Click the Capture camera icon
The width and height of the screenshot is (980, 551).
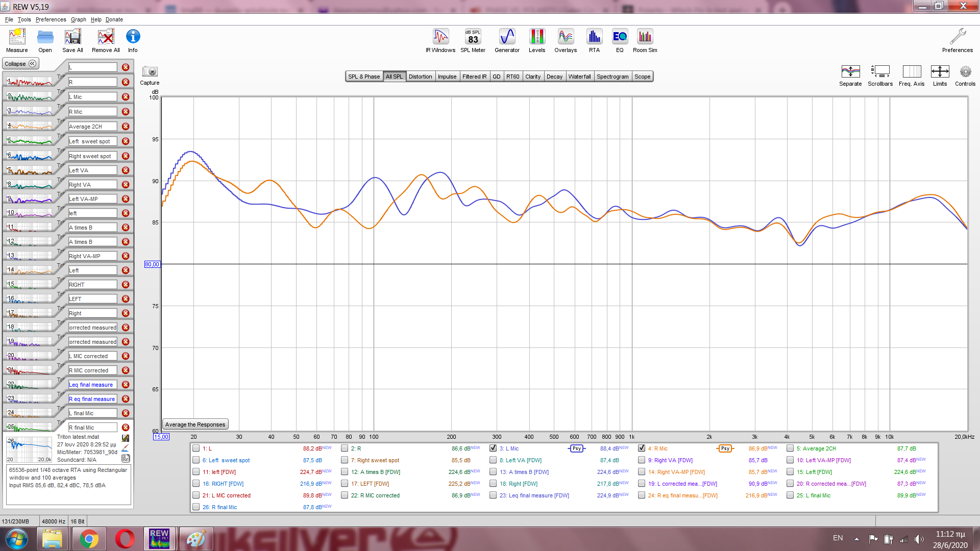(150, 72)
